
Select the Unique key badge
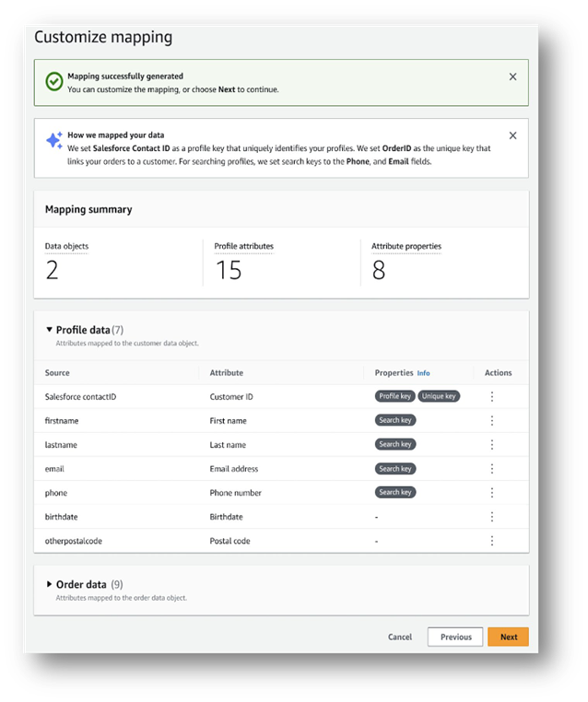click(x=439, y=396)
